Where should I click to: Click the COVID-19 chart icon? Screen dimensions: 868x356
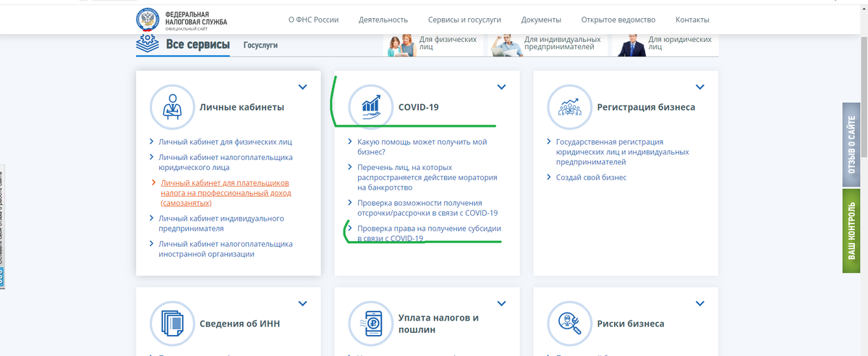370,107
